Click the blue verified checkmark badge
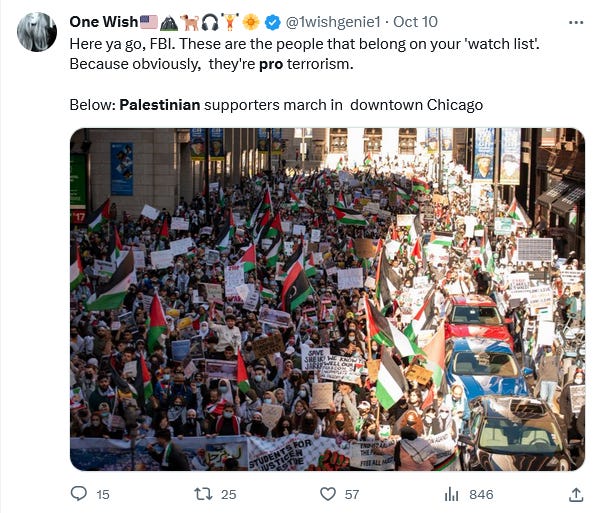 (272, 22)
